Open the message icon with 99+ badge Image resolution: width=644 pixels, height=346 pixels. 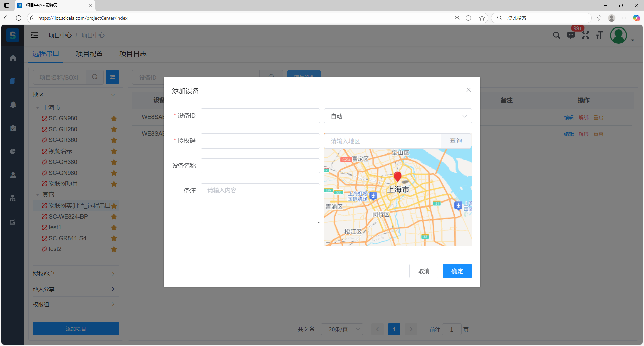(x=571, y=35)
